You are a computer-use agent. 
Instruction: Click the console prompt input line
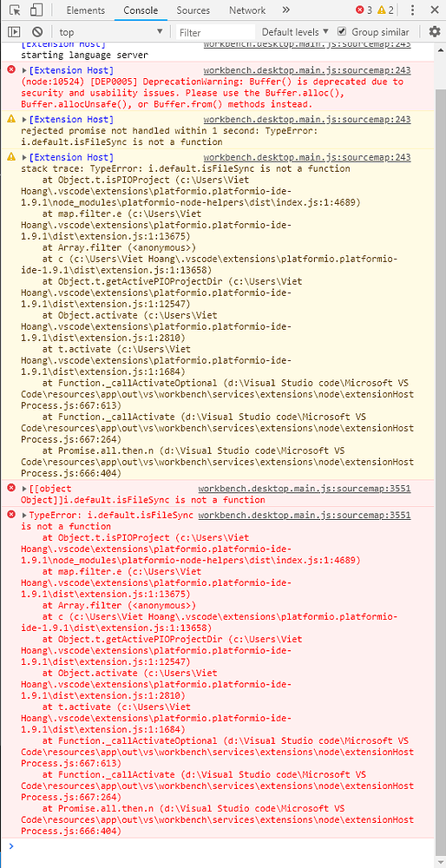[x=221, y=845]
